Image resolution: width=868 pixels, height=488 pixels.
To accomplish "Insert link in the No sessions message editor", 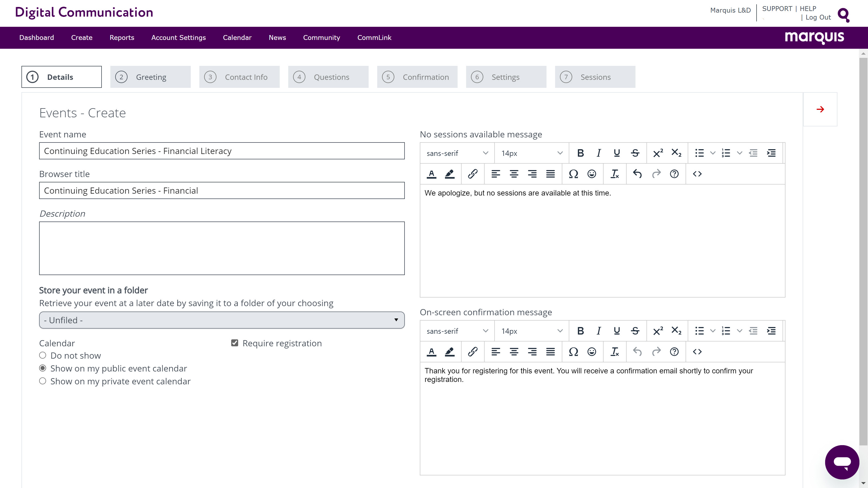I will tap(472, 174).
